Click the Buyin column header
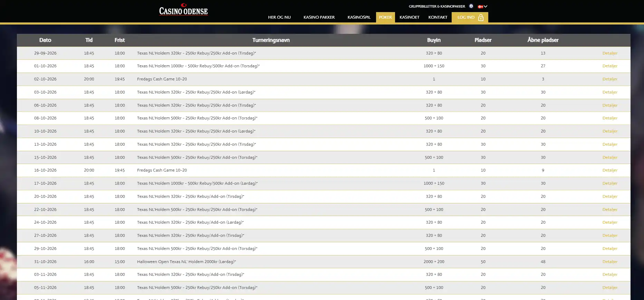Viewport: 644px width, 300px height. click(x=434, y=40)
